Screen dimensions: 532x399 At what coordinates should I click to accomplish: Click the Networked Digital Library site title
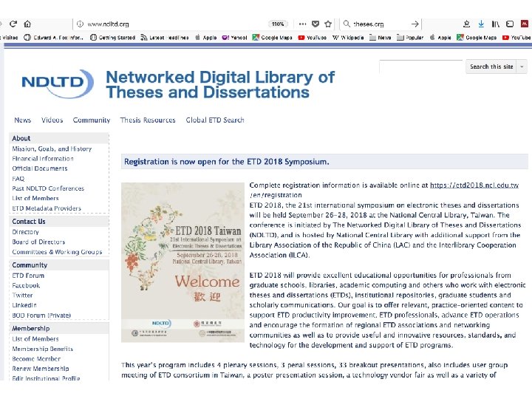click(x=220, y=84)
